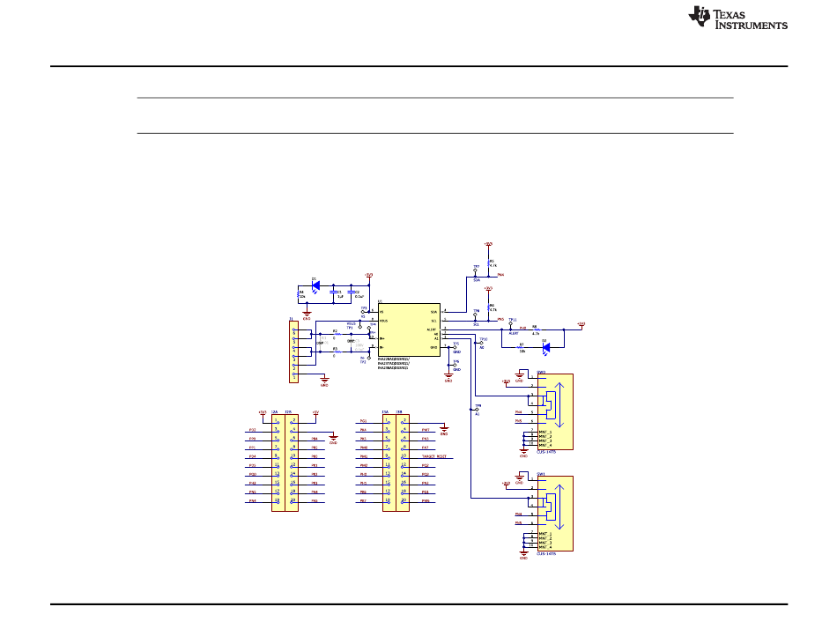Select the J2B header column

click(x=292, y=463)
